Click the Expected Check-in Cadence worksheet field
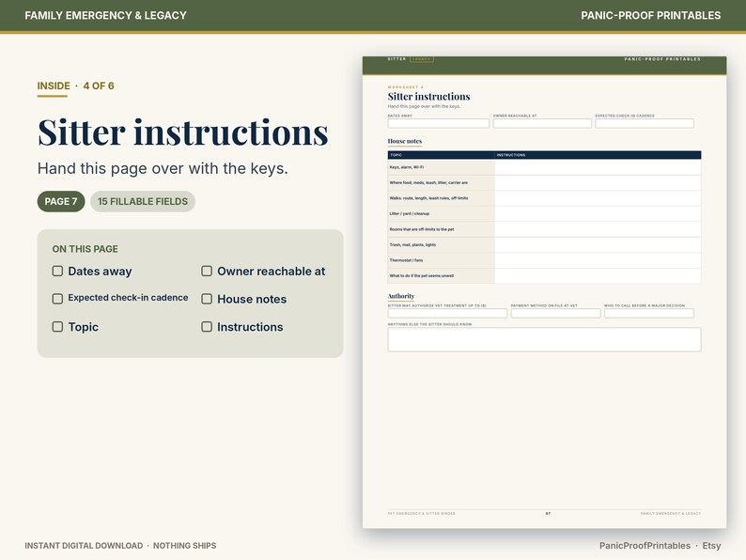746x560 pixels. (645, 124)
